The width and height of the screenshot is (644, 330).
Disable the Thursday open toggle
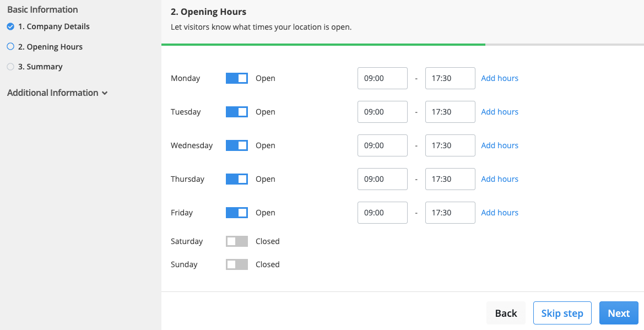[x=237, y=179]
